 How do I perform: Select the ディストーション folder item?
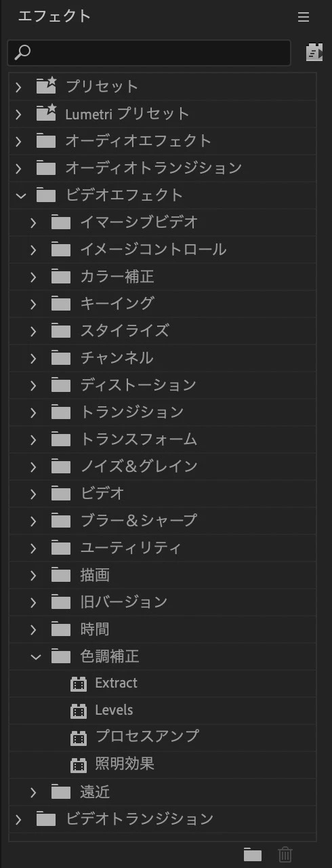(162, 385)
